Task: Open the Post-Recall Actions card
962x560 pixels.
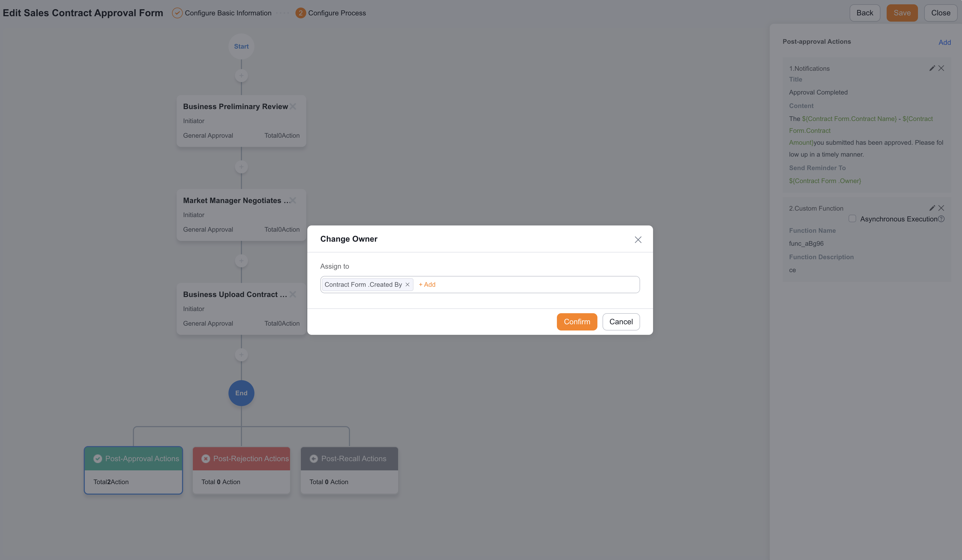Action: click(x=349, y=470)
